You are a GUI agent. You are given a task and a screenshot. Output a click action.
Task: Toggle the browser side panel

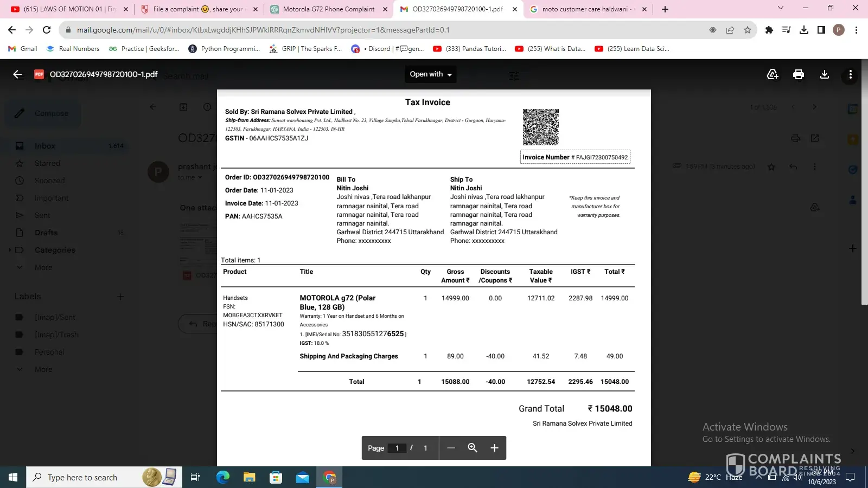pos(821,30)
